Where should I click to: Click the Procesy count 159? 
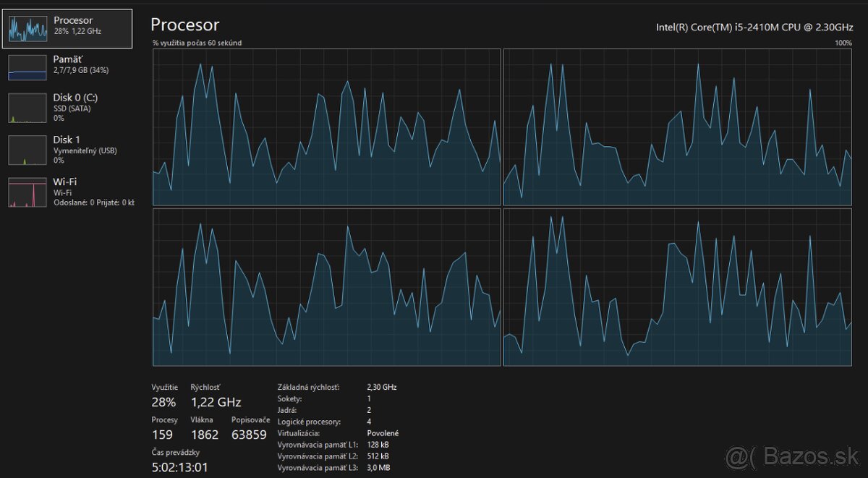coord(162,435)
